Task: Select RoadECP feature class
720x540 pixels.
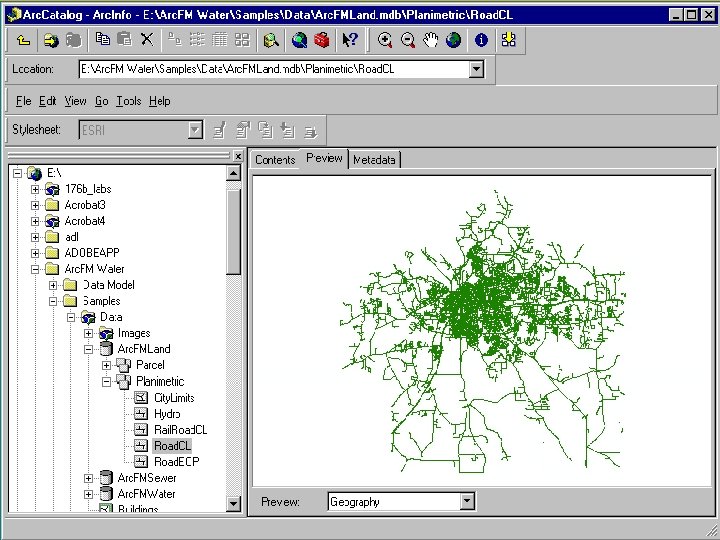Action: click(x=177, y=461)
